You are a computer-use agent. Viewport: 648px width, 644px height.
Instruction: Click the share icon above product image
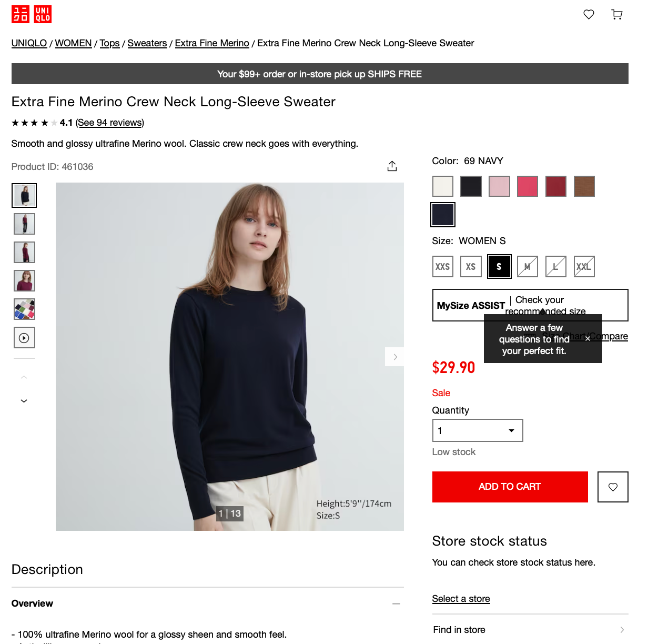point(392,166)
